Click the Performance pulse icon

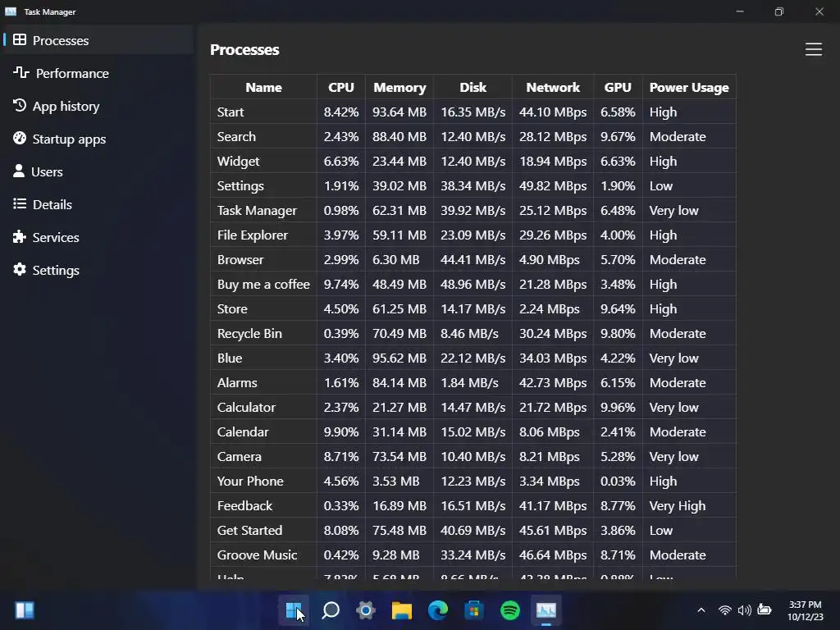21,72
